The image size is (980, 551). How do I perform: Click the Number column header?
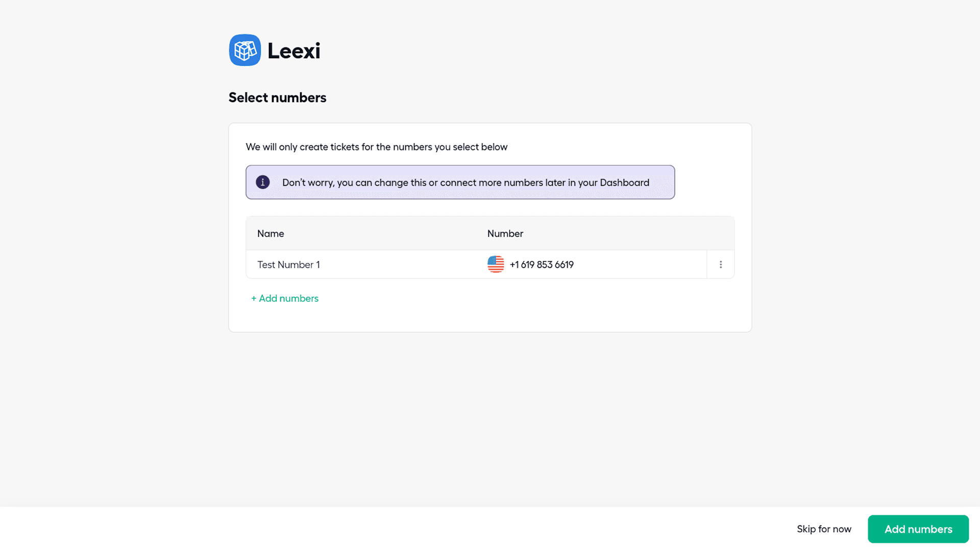(505, 234)
